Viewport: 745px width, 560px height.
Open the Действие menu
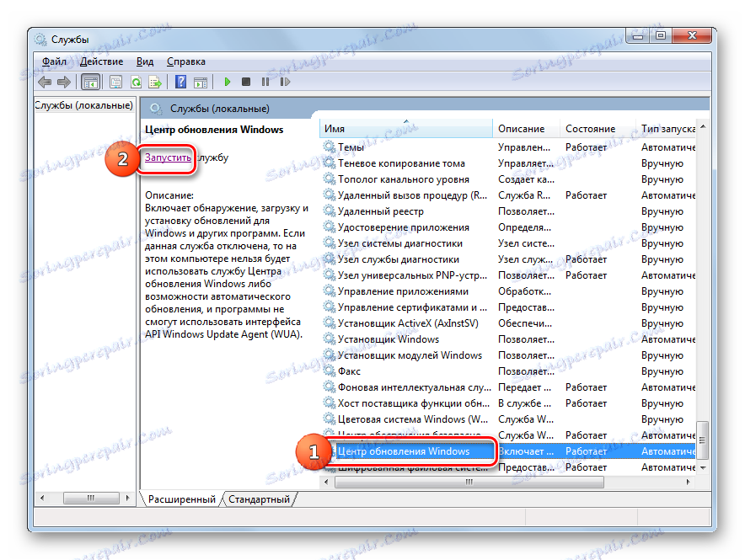click(x=101, y=61)
